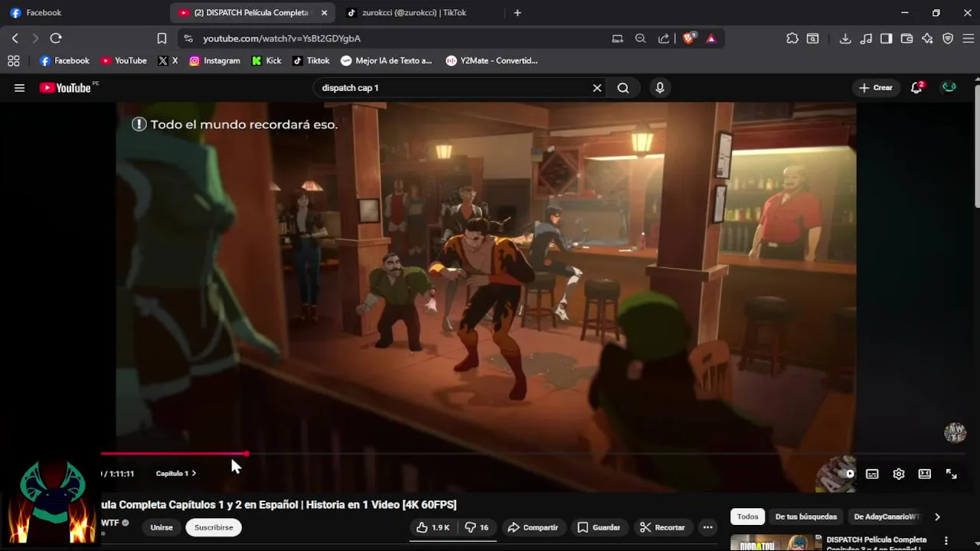
Task: Open the DISPATCH Capítulos 3 y 4 thumbnail
Action: pos(775,542)
